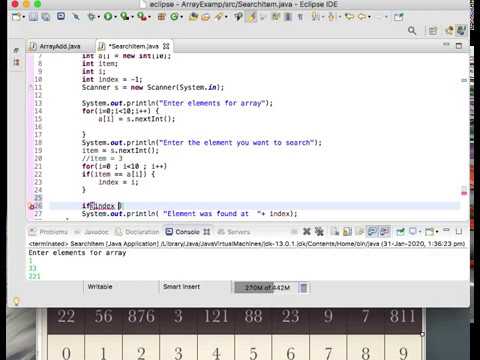This screenshot has height=360, width=480.
Task: Open the Javadoc tab
Action: [x=92, y=232]
